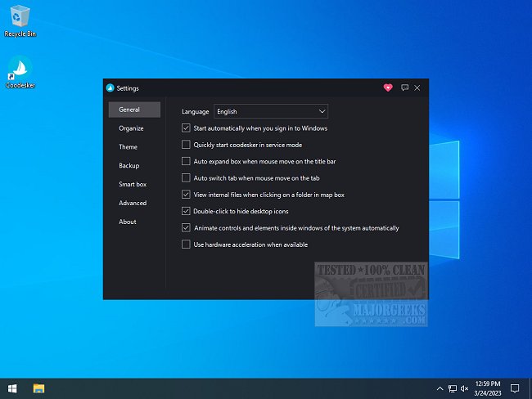
Task: Click the Coodesker logo in Settings title bar
Action: (110, 87)
